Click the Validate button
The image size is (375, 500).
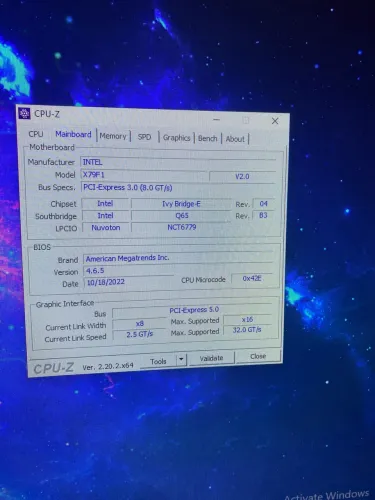(211, 358)
